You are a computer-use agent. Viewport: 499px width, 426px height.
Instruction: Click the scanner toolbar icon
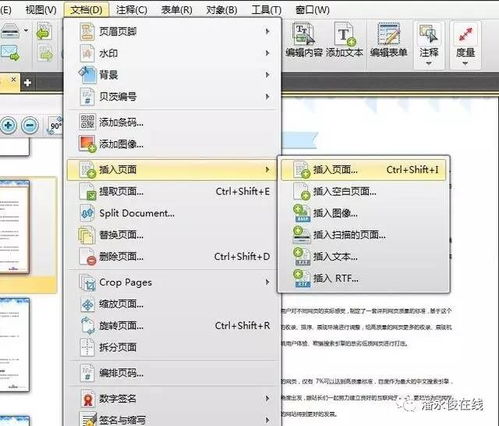[x=10, y=31]
